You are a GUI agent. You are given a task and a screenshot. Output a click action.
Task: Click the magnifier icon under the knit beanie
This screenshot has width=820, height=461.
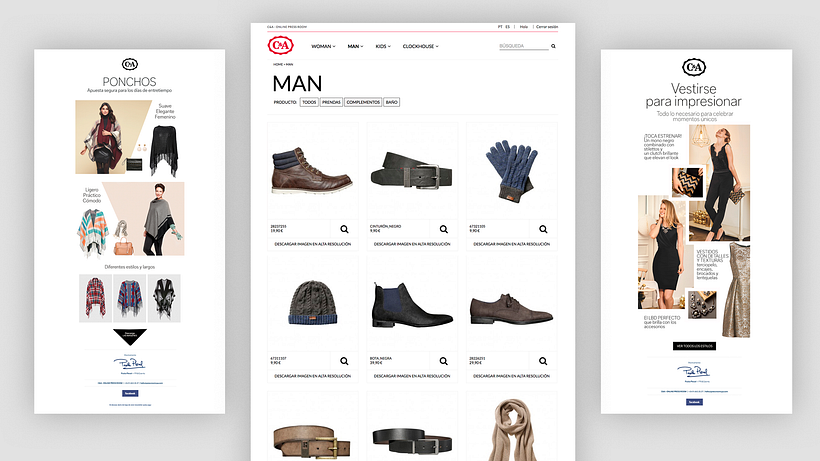(x=345, y=361)
